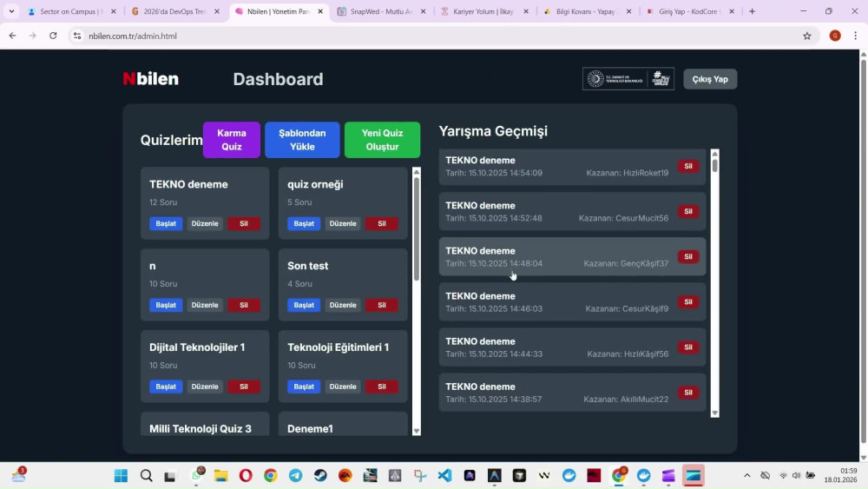This screenshot has height=489, width=868.
Task: Click the Ministry of Technology logo banner
Action: pyautogui.click(x=628, y=79)
